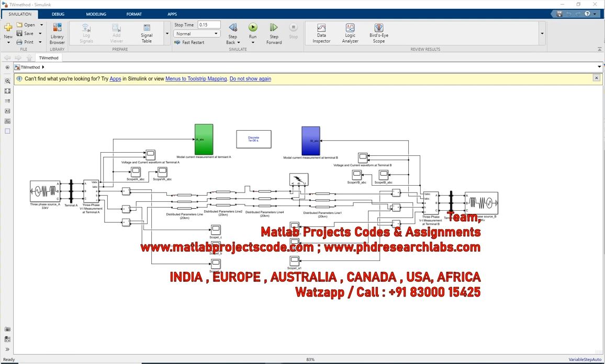Switch to the SIMULATION tab

point(20,14)
